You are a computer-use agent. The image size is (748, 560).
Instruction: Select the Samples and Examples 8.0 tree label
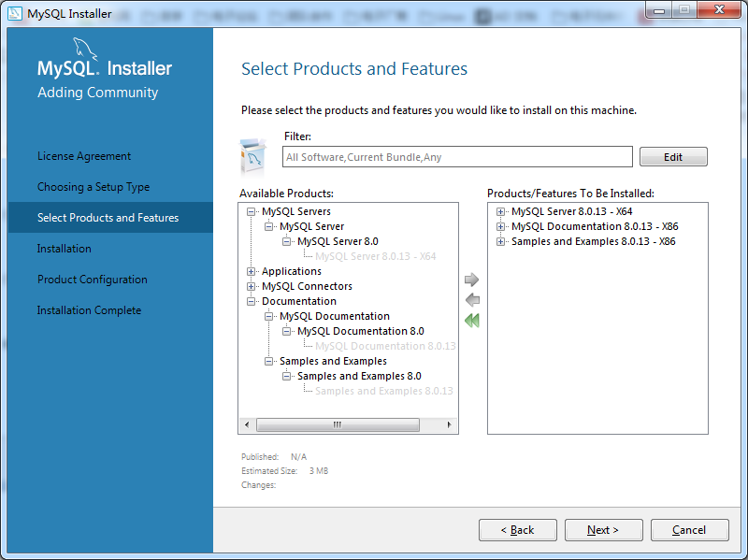click(359, 377)
